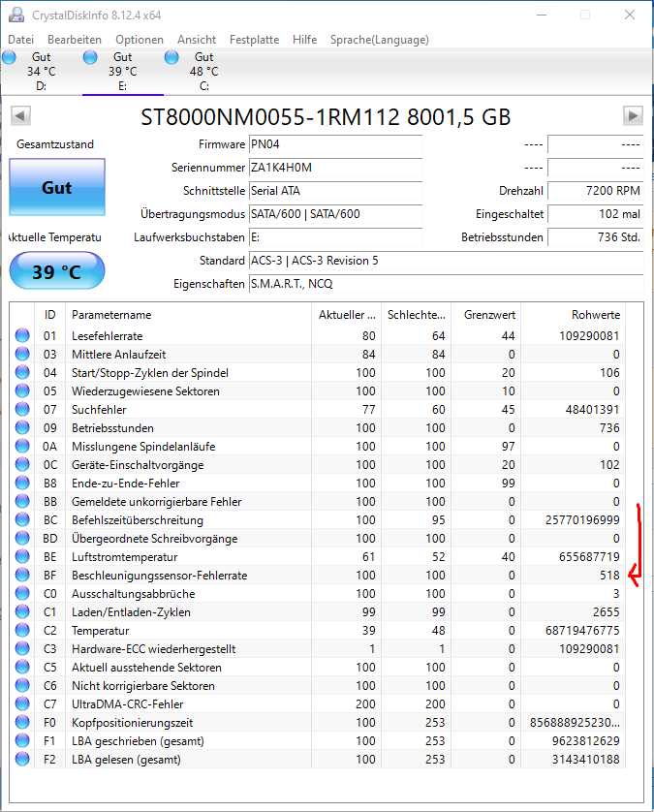Image resolution: width=654 pixels, height=812 pixels.
Task: Click the blue status dot beside Lesefehlerrate
Action: pos(23,334)
